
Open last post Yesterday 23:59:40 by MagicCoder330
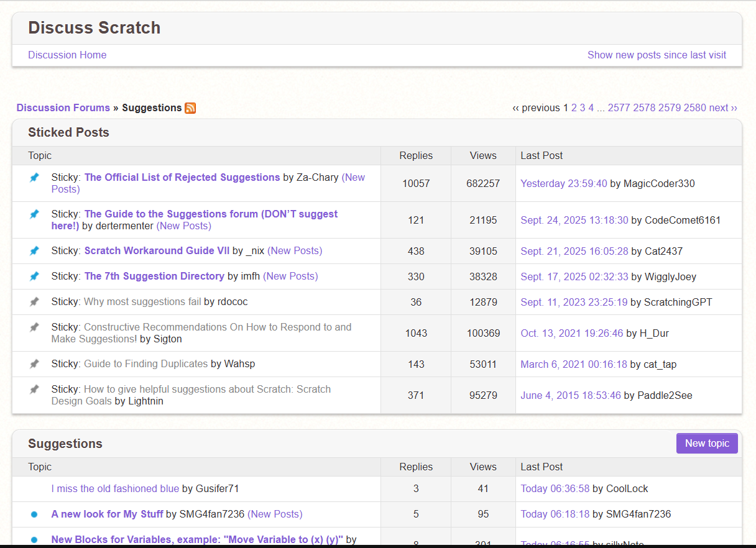click(564, 183)
